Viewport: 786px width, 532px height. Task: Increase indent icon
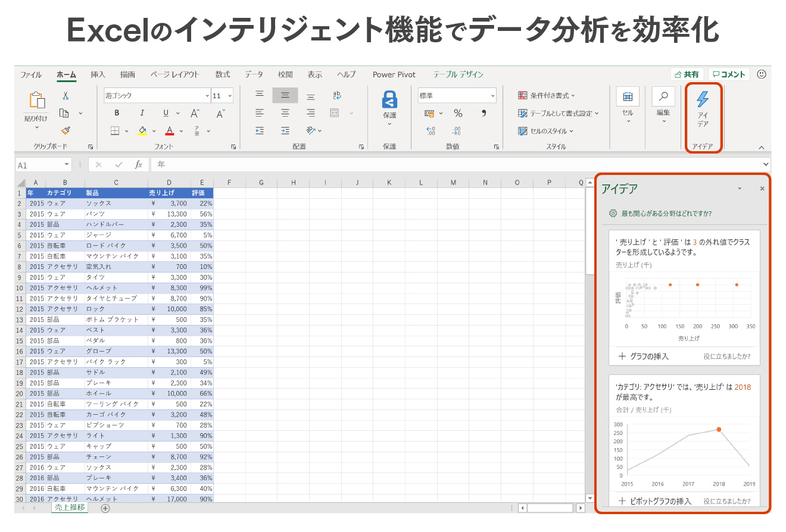pyautogui.click(x=285, y=131)
